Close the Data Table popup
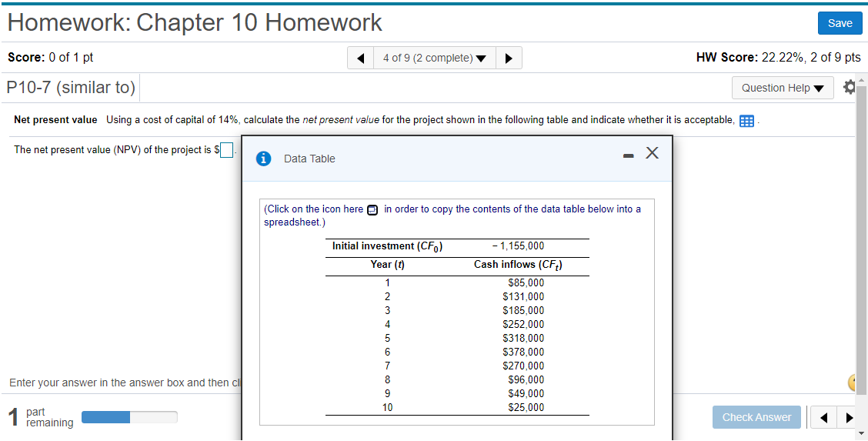 pyautogui.click(x=652, y=154)
